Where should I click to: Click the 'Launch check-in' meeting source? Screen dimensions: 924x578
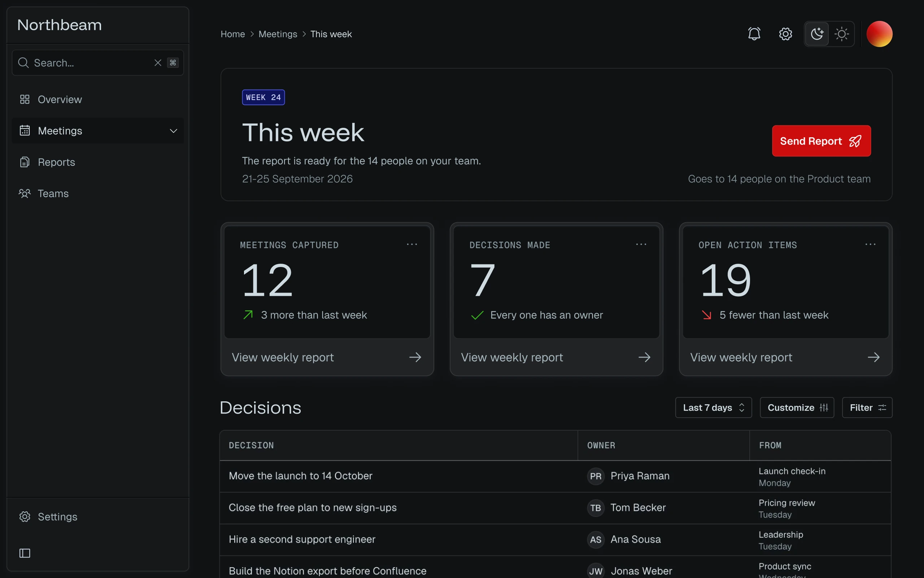click(x=792, y=471)
